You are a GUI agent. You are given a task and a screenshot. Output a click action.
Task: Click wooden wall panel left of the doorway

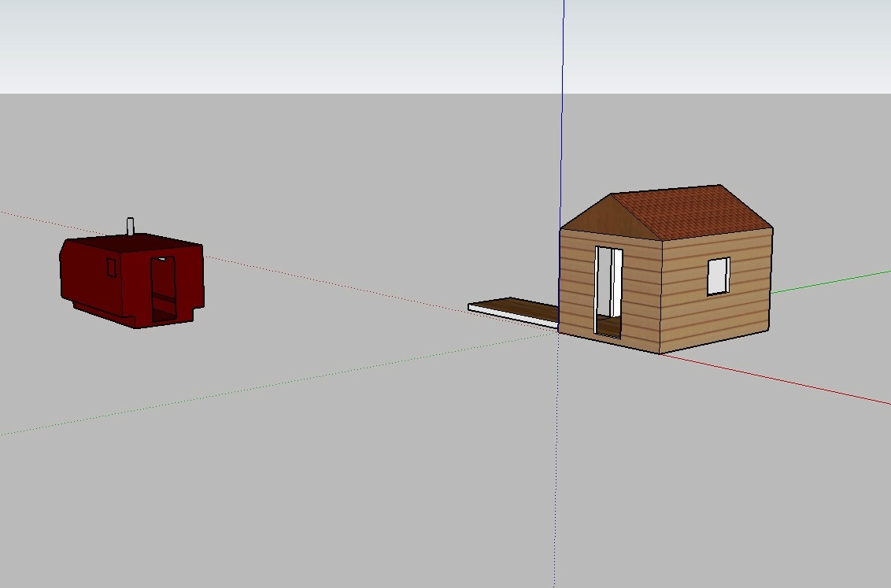576,283
